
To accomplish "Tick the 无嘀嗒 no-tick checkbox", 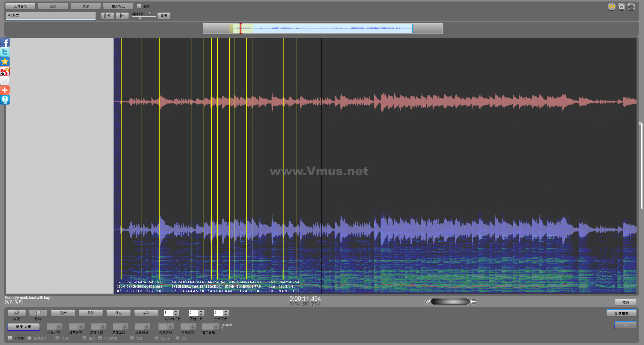I will click(x=10, y=338).
